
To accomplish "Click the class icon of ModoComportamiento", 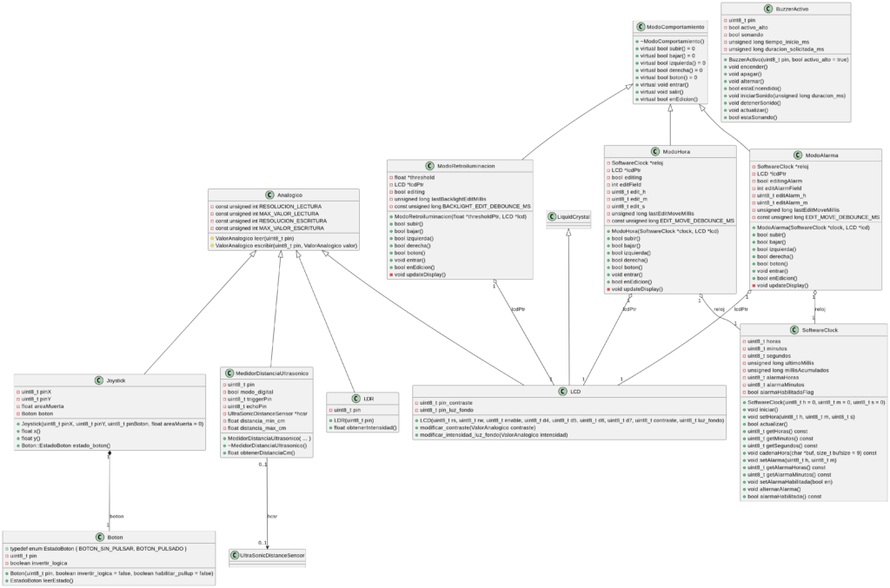I will (x=641, y=28).
